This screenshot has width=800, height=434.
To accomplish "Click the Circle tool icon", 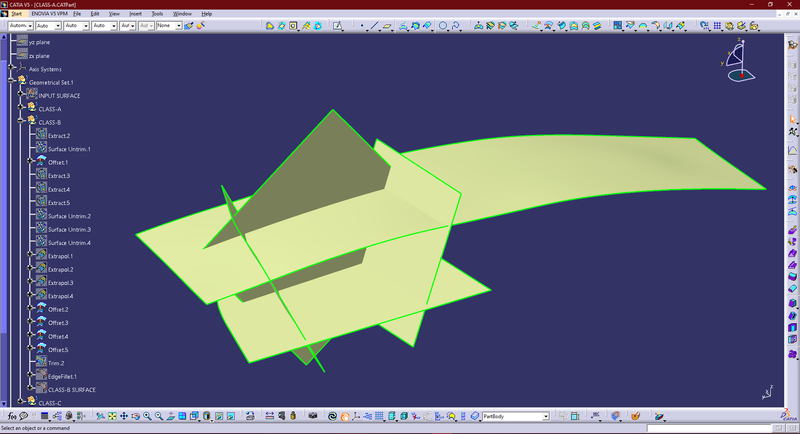I will tap(443, 25).
